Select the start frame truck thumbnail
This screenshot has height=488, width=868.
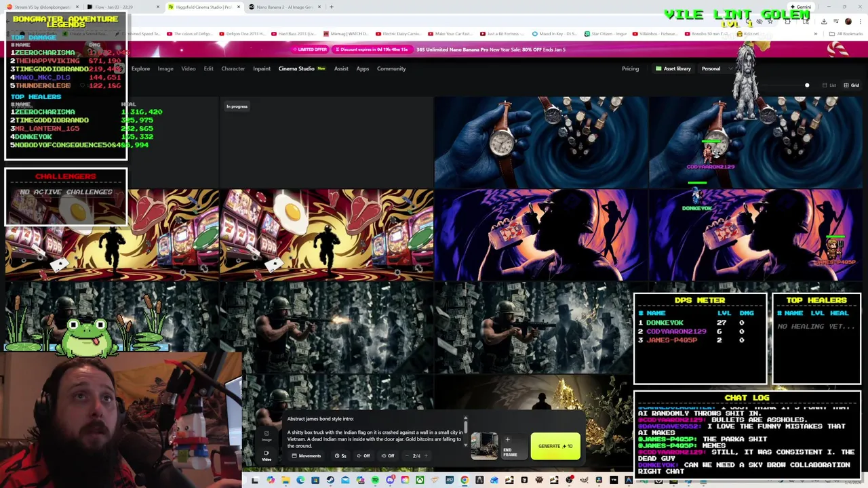[484, 446]
